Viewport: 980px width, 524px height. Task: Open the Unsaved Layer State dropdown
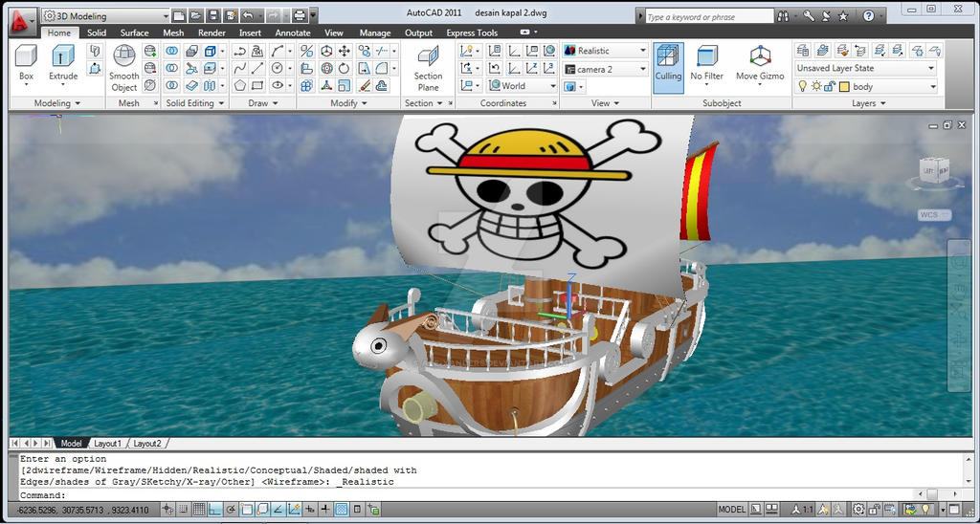coord(865,68)
